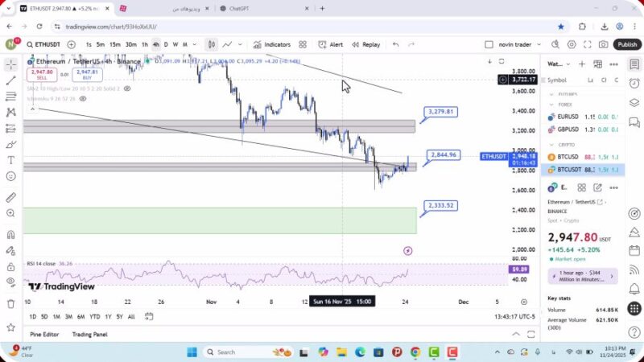Toggle hide all drawings eye icon
Screen dimensions: 644x362
click(x=10, y=282)
